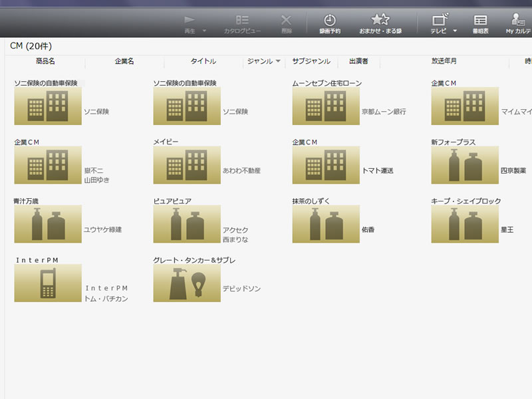
Task: Select the InterPM phone thumbnail
Action: click(48, 283)
